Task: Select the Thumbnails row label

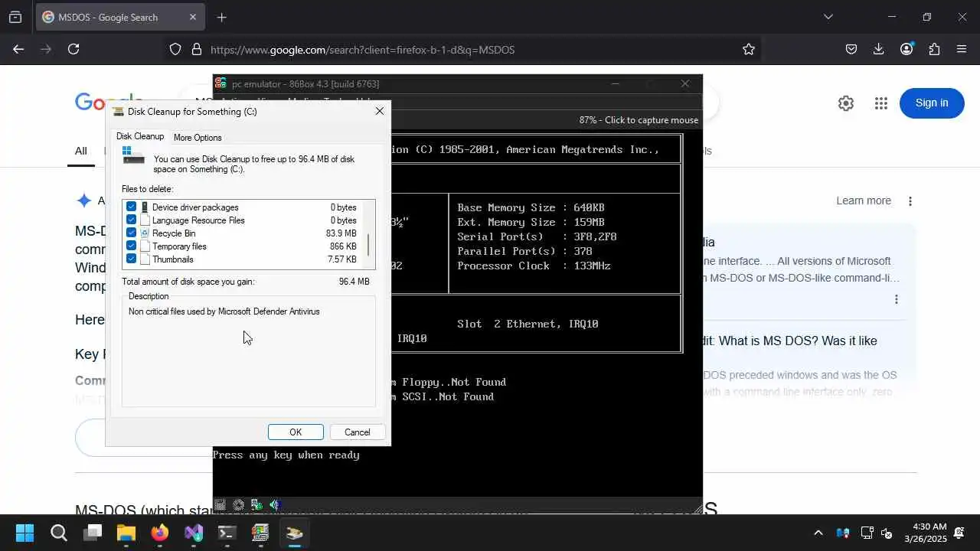Action: point(173,259)
